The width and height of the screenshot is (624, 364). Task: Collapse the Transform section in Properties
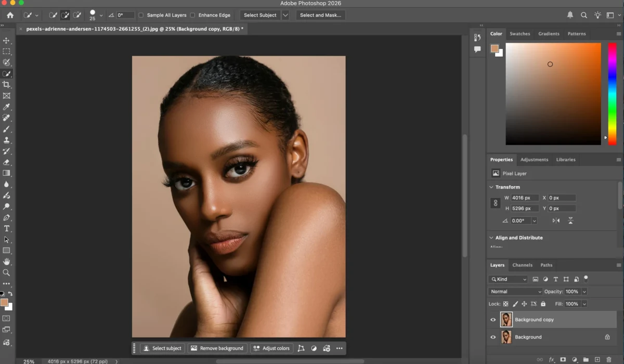(x=491, y=187)
